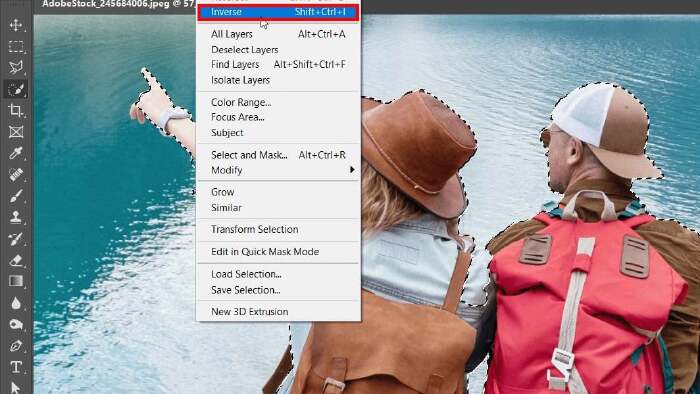Viewport: 700px width, 394px height.
Task: Expand the Modify submenu arrow
Action: coord(352,170)
